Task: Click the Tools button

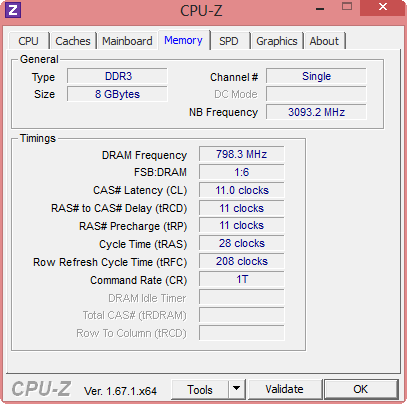Action: pyautogui.click(x=200, y=389)
